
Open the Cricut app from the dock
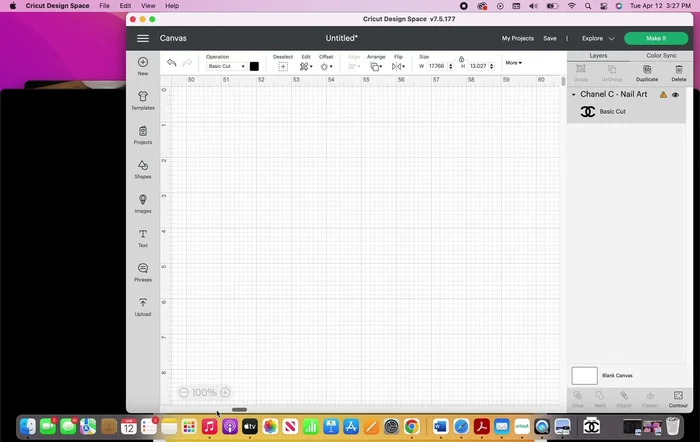pos(522,427)
